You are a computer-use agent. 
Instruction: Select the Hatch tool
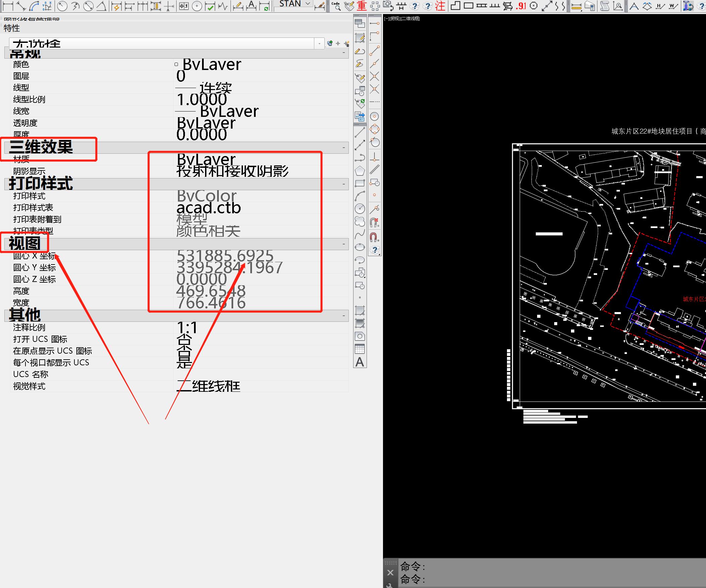click(360, 310)
